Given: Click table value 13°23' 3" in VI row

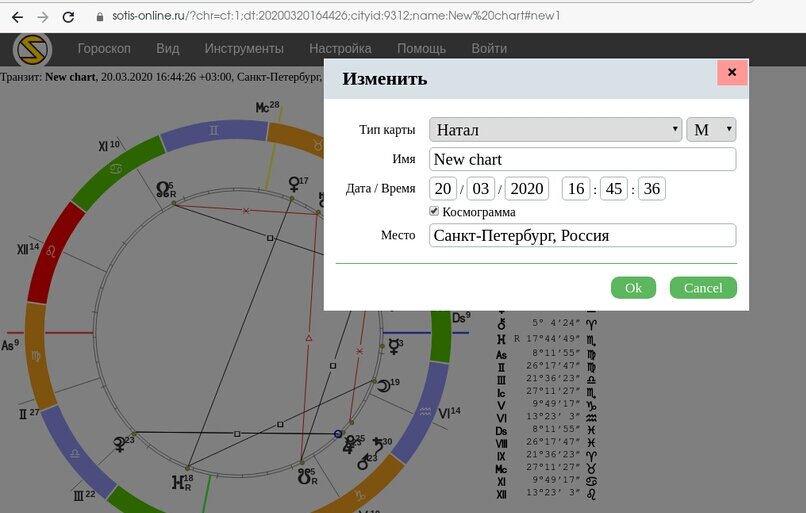Looking at the screenshot, I should [553, 416].
